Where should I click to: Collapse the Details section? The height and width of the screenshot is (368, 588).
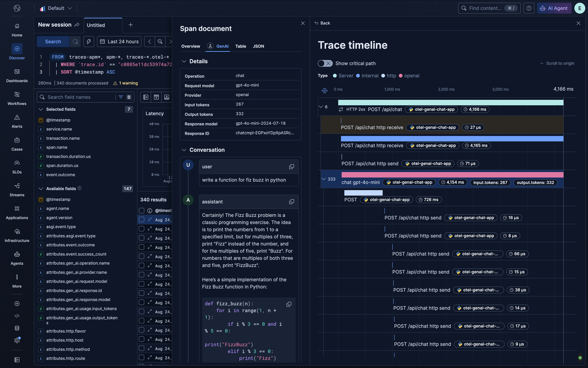point(184,61)
